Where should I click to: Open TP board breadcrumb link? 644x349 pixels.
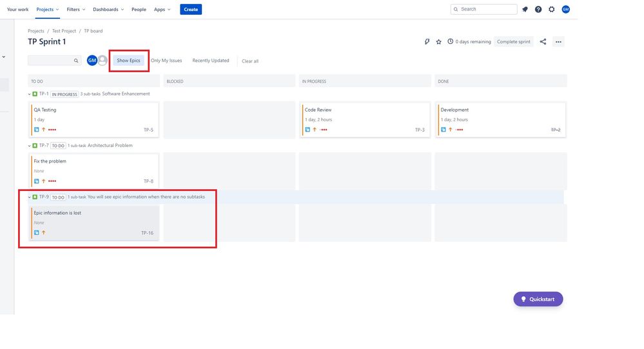tap(93, 31)
